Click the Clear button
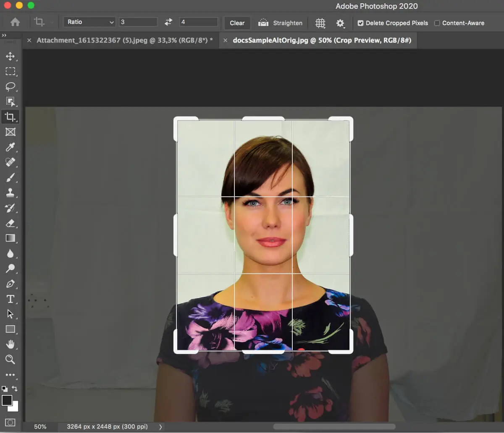504x433 pixels. [237, 23]
